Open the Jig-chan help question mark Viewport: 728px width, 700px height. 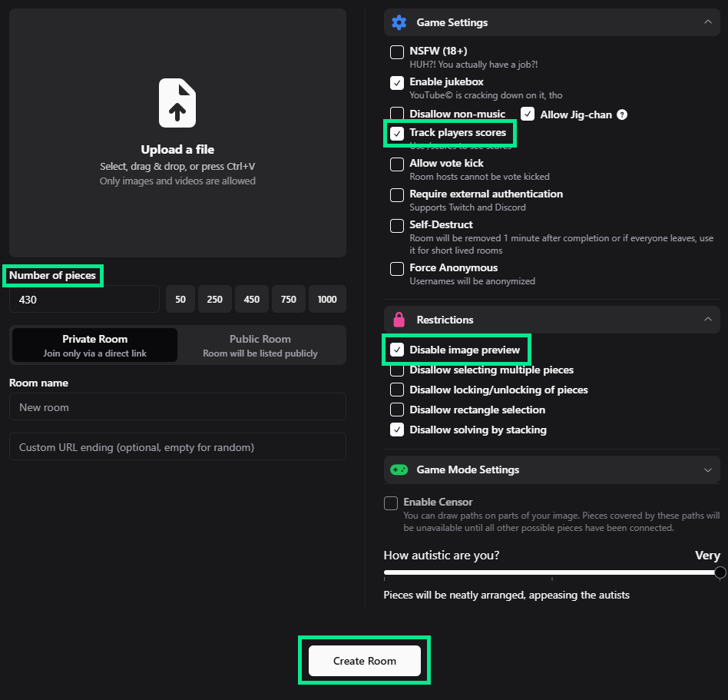622,114
